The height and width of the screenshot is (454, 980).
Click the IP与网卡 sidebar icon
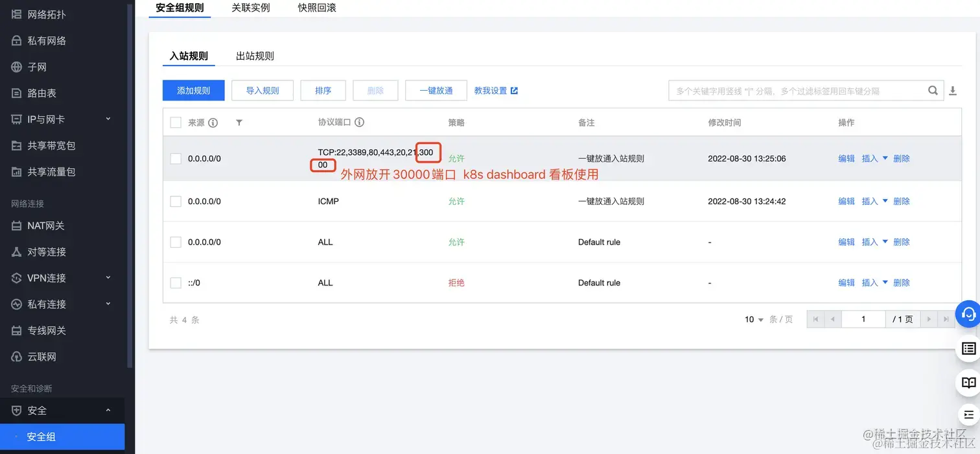click(17, 119)
